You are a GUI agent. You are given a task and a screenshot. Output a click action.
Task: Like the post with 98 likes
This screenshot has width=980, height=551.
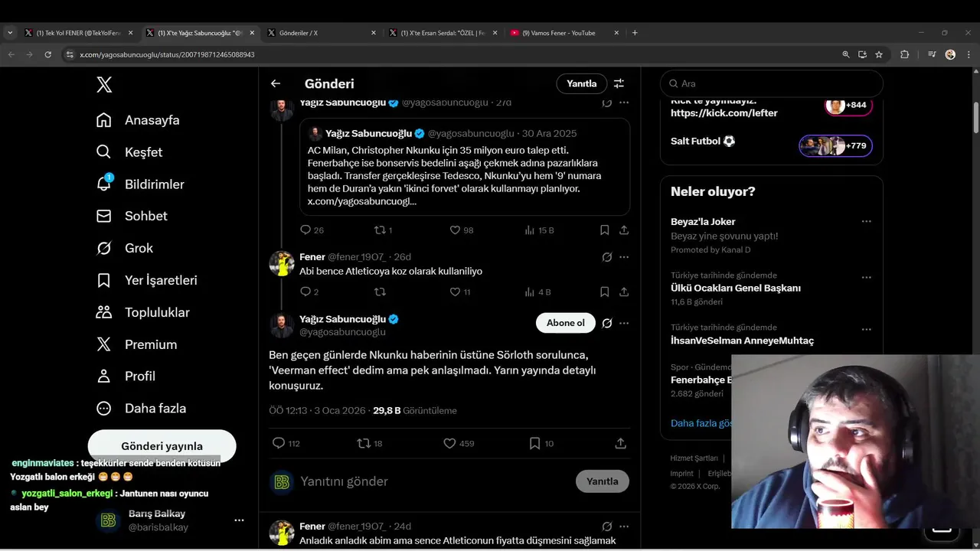pos(455,230)
